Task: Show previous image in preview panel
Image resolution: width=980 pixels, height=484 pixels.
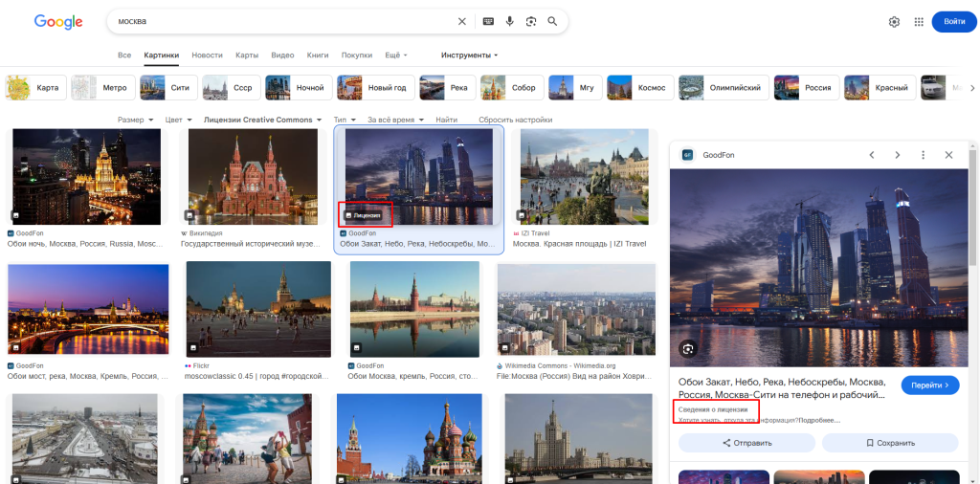Action: point(872,155)
